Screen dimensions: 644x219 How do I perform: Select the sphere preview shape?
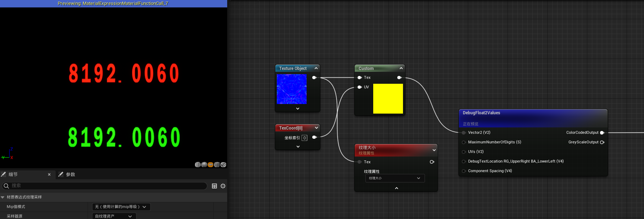pos(204,165)
